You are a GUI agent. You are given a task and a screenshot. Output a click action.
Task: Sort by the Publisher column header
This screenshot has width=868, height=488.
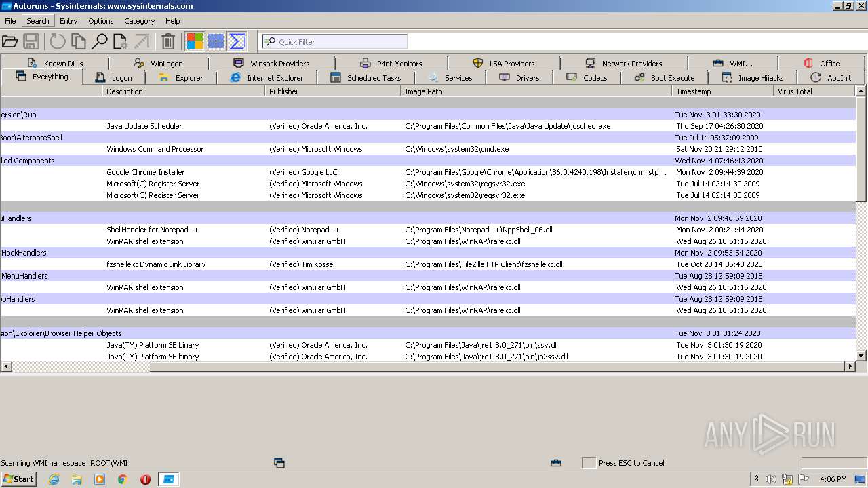coord(333,91)
